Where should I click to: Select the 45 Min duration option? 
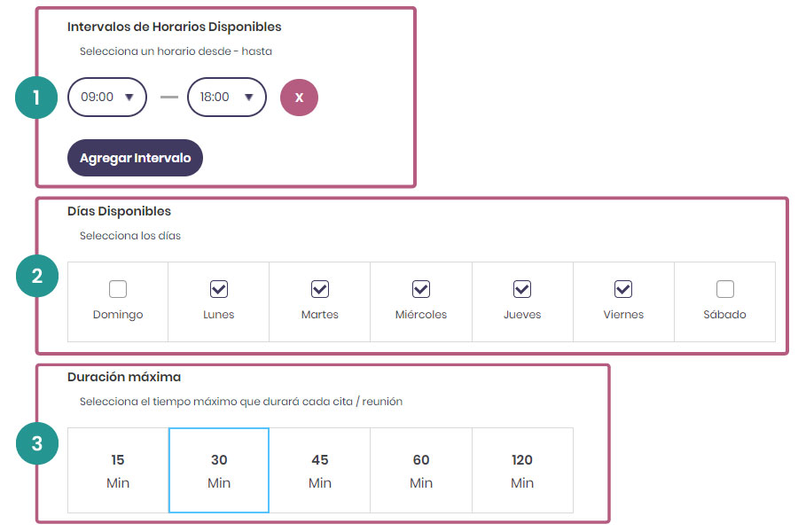(x=320, y=471)
